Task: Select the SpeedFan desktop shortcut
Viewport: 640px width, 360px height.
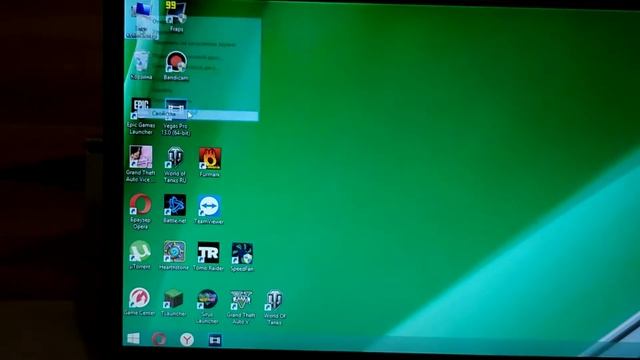Action: pyautogui.click(x=242, y=257)
